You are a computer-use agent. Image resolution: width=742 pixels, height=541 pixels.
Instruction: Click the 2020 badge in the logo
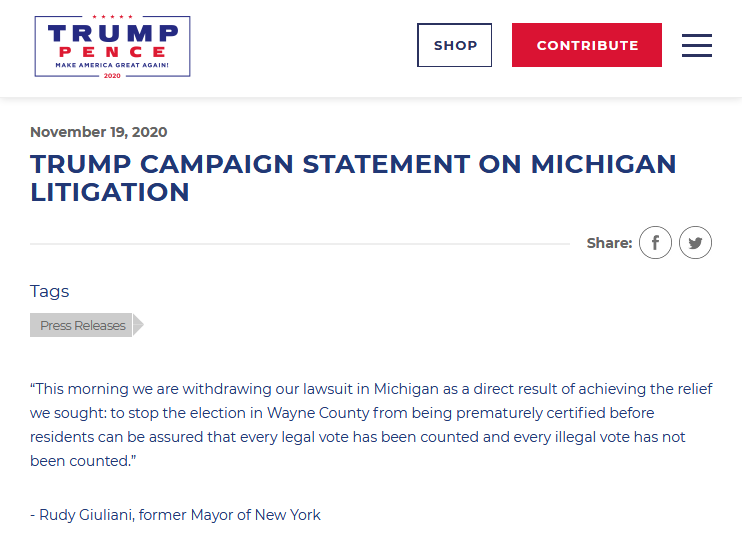pyautogui.click(x=112, y=75)
